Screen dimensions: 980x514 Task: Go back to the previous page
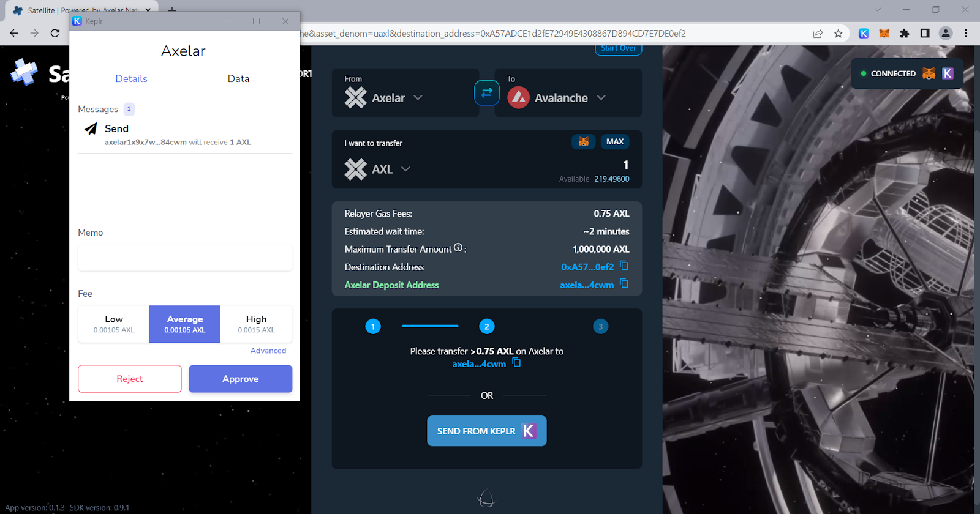(x=14, y=33)
